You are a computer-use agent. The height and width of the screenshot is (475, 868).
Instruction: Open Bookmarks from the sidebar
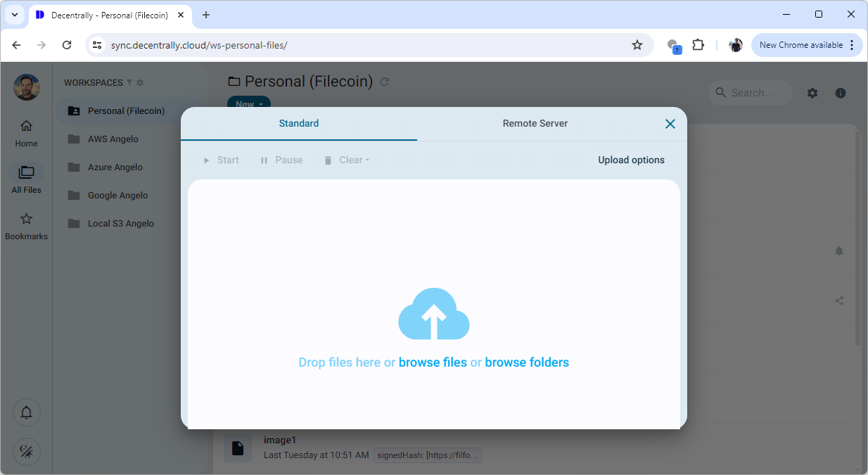26,226
